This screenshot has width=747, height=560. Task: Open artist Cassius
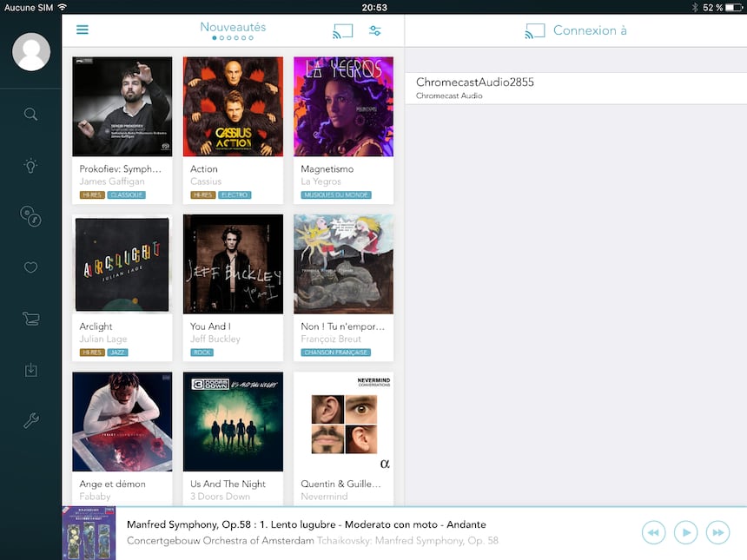tap(206, 181)
